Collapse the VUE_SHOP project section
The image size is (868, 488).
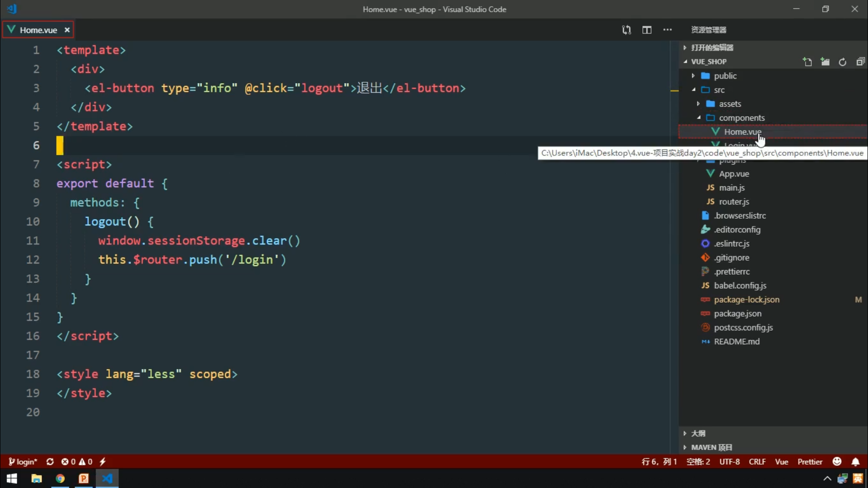pyautogui.click(x=708, y=61)
